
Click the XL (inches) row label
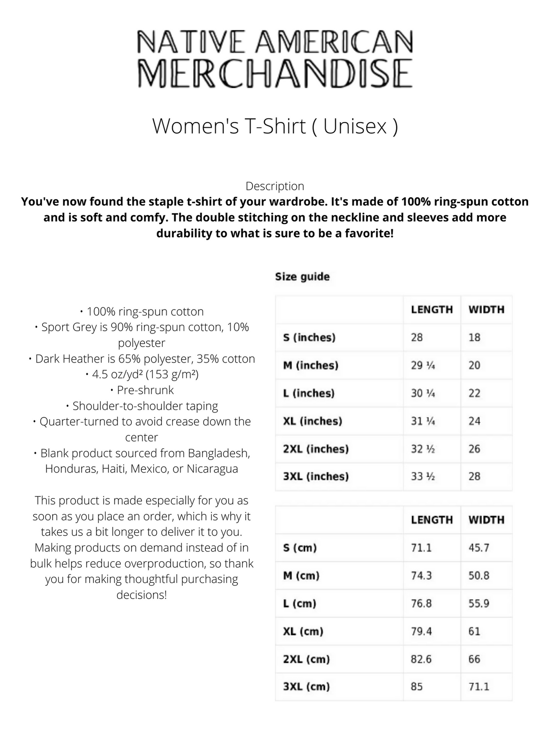[x=312, y=421]
